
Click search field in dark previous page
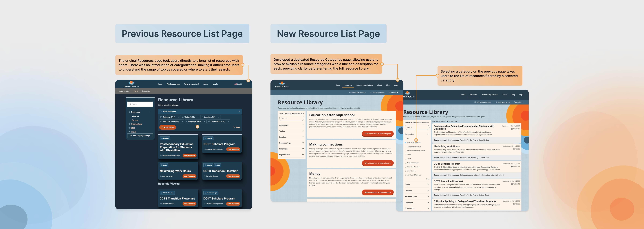(140, 104)
